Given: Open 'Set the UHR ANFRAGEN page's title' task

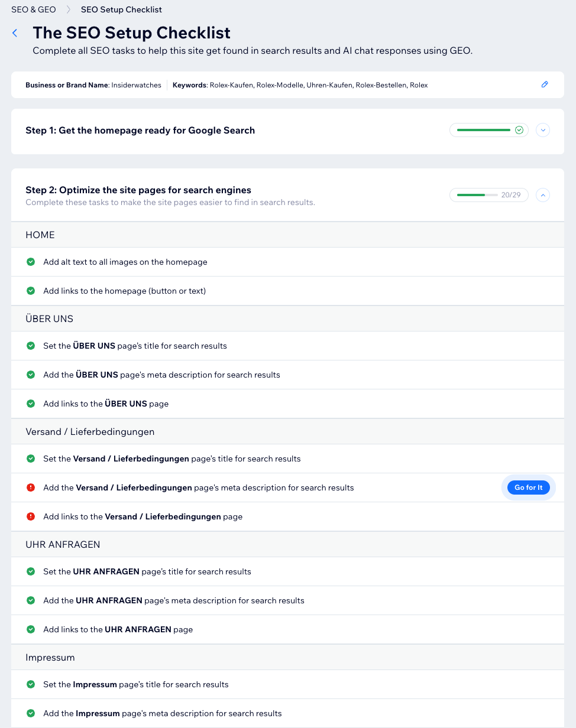Looking at the screenshot, I should pos(147,571).
